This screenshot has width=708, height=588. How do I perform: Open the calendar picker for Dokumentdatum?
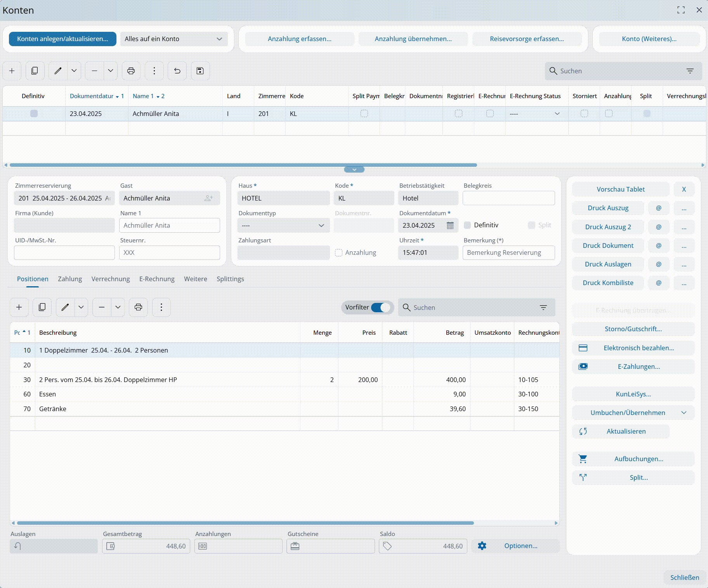[x=450, y=225]
